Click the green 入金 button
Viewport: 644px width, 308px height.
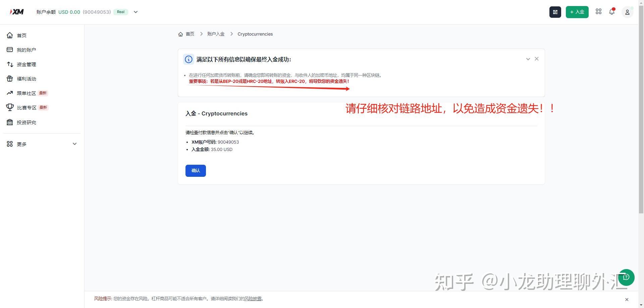[577, 12]
